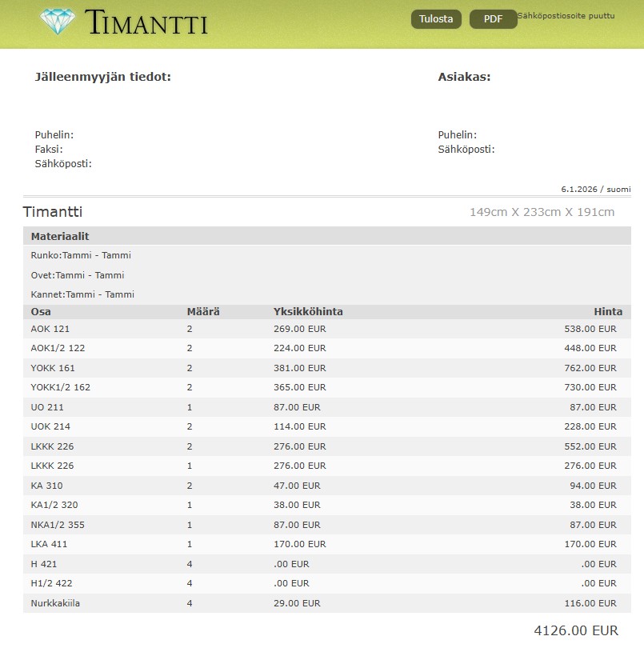644x656 pixels.
Task: Click the 'Yksikköhinta' column header
Action: [x=308, y=312]
